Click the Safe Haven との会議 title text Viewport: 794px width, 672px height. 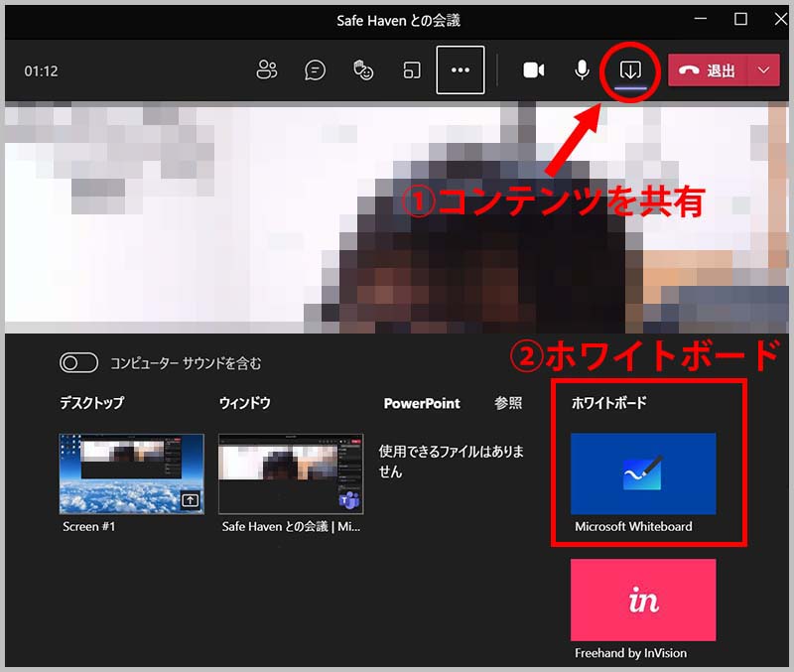pos(398,21)
